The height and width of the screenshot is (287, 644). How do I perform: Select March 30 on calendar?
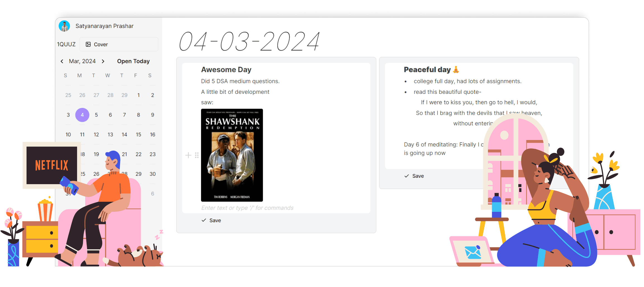click(x=152, y=174)
